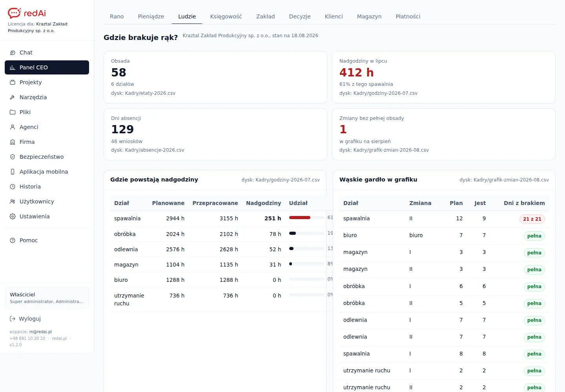Click the Agenci person icon

(x=13, y=127)
